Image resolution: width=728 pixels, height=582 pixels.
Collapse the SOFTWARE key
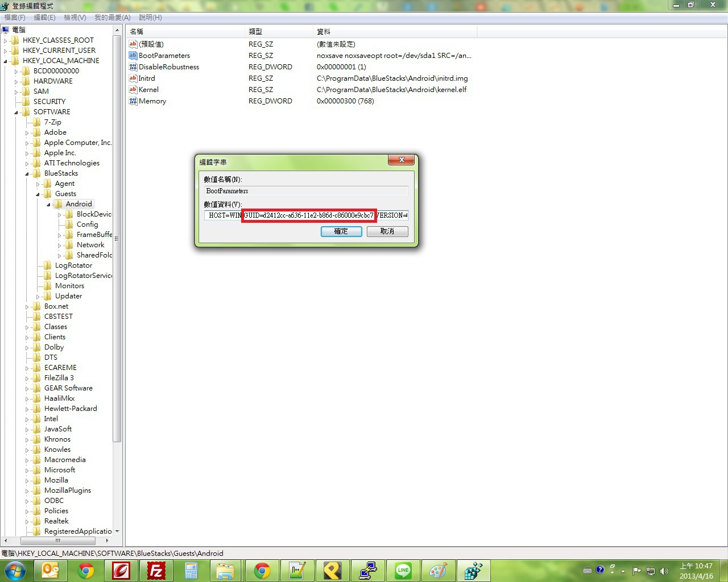tap(16, 112)
